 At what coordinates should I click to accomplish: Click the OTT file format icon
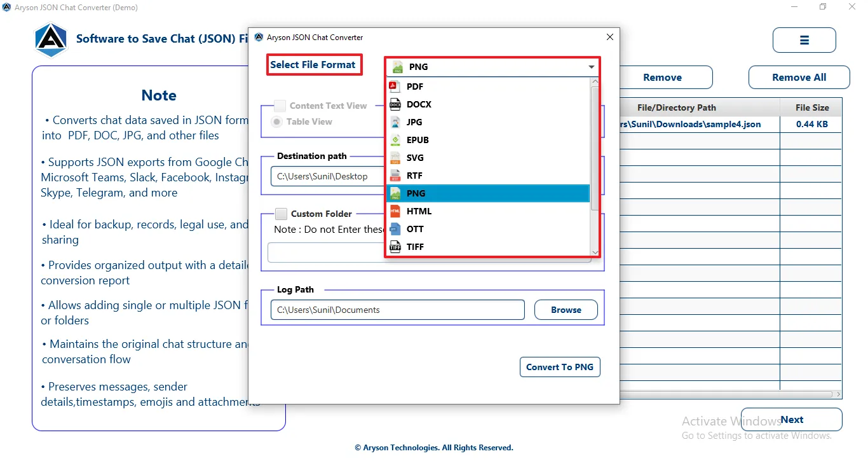(x=395, y=229)
